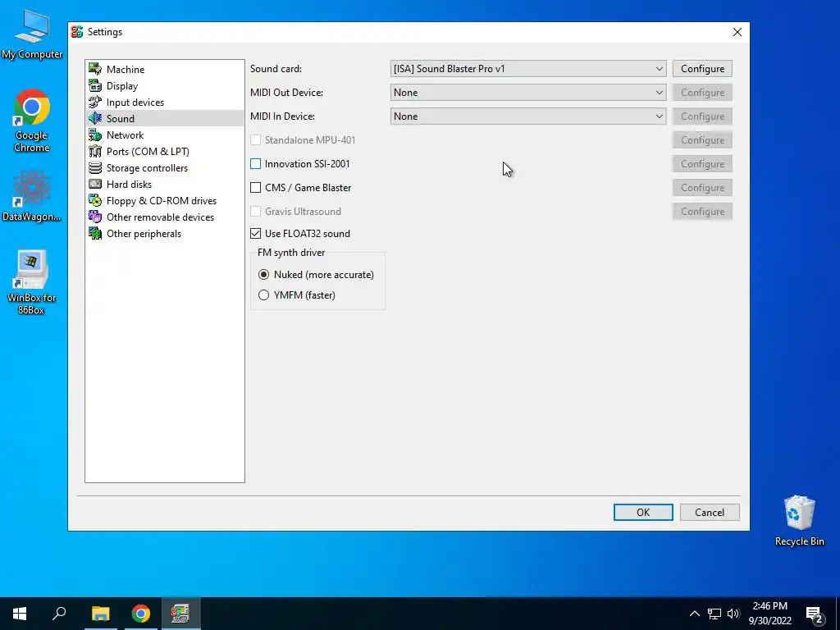Image resolution: width=840 pixels, height=630 pixels.
Task: Click the 86Box taskbar application icon
Action: click(181, 614)
